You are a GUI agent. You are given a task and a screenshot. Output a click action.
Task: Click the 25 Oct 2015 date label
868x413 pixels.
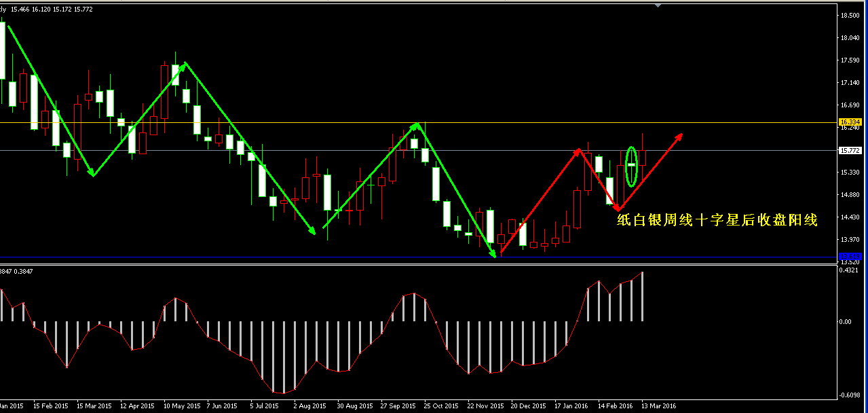pos(441,406)
